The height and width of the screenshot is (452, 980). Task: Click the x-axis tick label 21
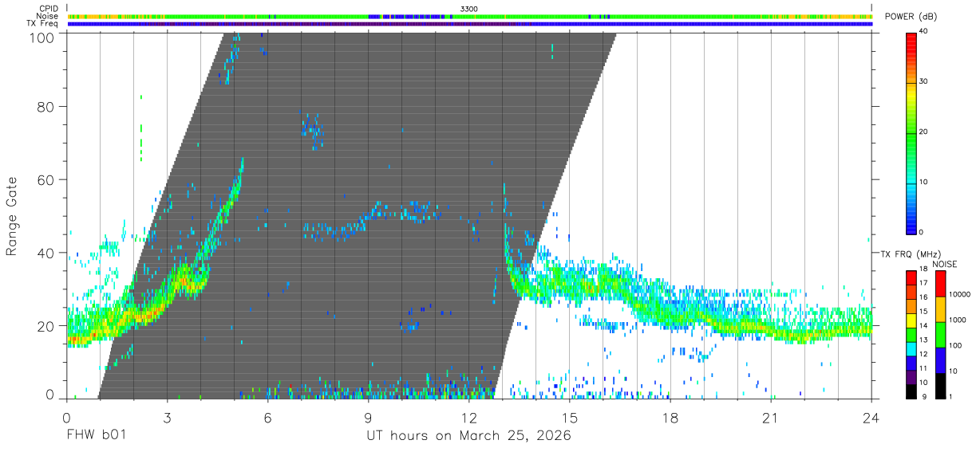coord(771,418)
